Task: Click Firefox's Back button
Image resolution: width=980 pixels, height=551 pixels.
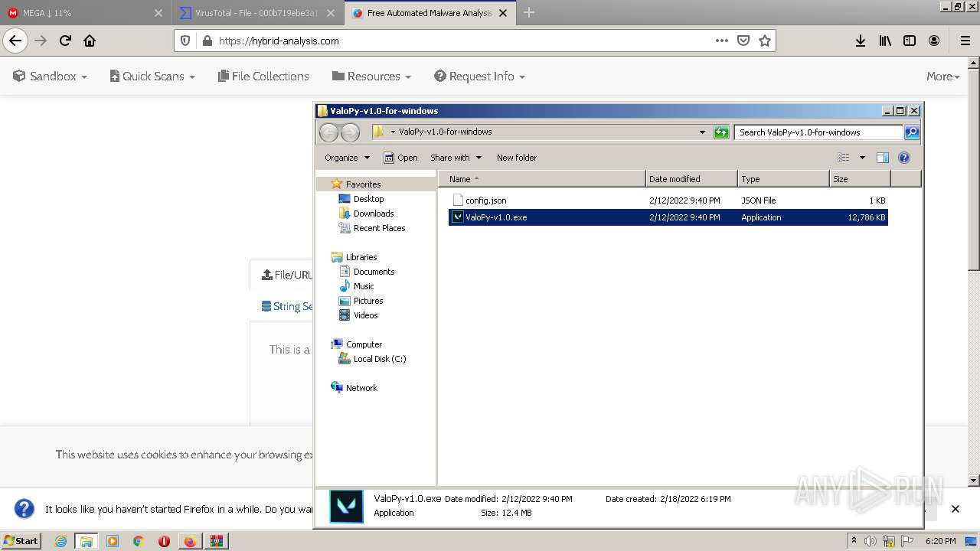Action: [15, 41]
